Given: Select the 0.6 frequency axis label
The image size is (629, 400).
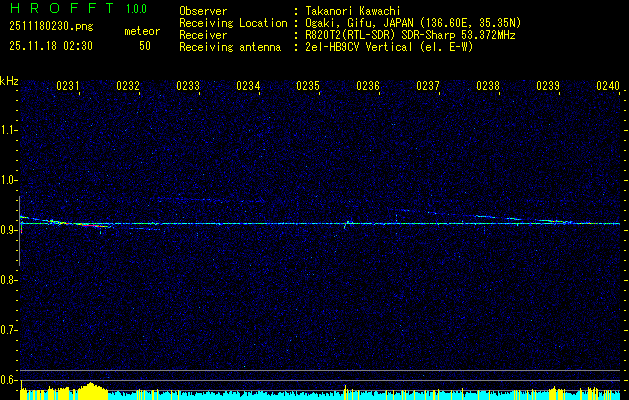Looking at the screenshot, I should [9, 380].
